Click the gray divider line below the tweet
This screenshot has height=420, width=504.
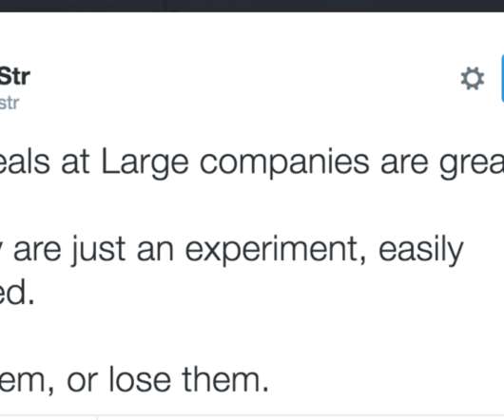pyautogui.click(x=252, y=415)
